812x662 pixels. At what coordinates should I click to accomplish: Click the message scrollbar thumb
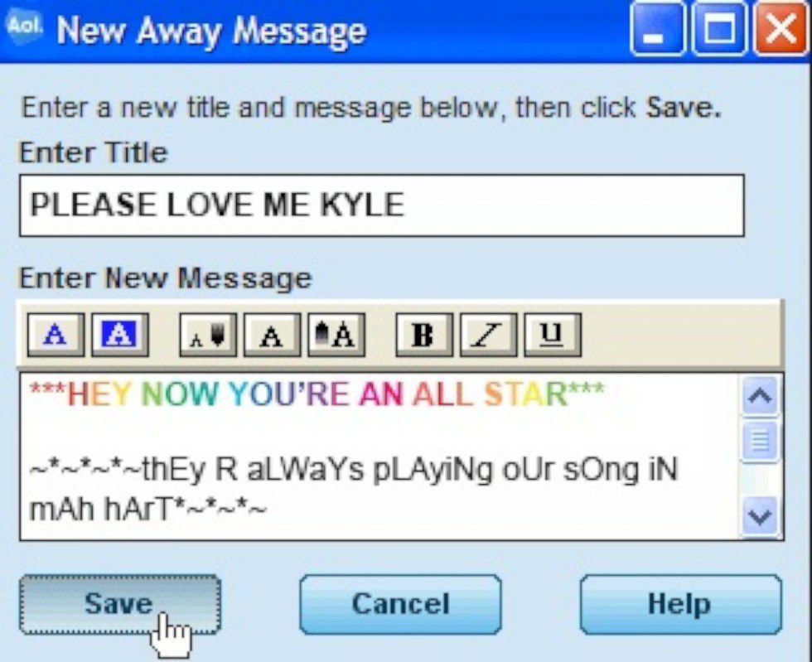[x=760, y=442]
